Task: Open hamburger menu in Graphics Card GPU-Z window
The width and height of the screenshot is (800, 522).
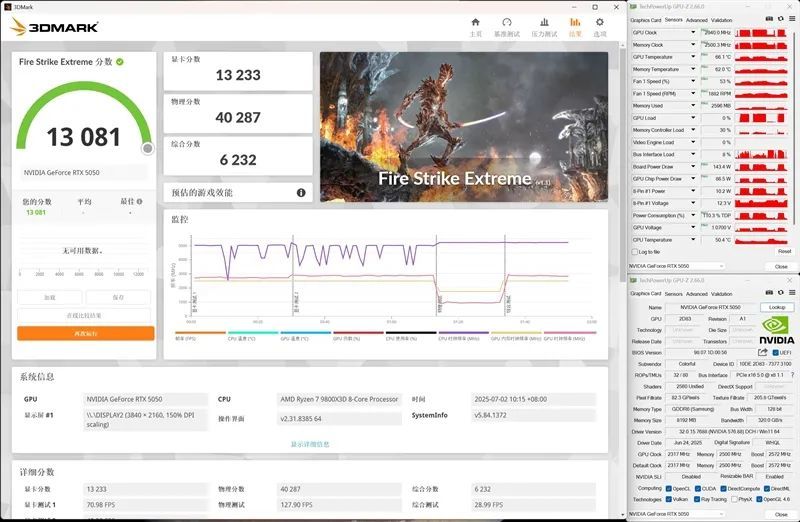Action: (792, 292)
